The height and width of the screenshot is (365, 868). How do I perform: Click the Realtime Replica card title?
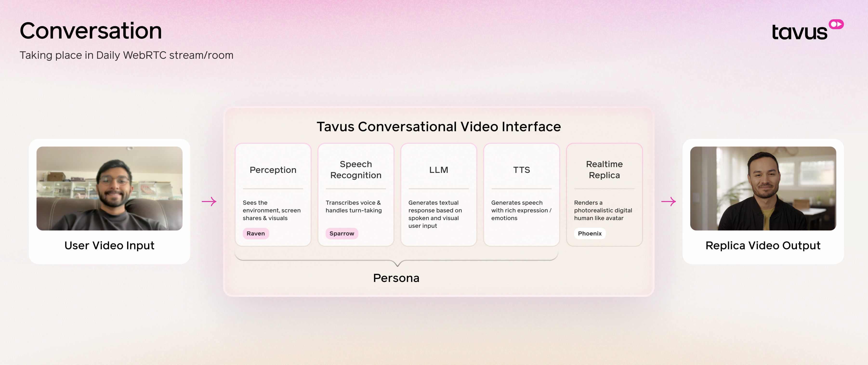pyautogui.click(x=604, y=169)
